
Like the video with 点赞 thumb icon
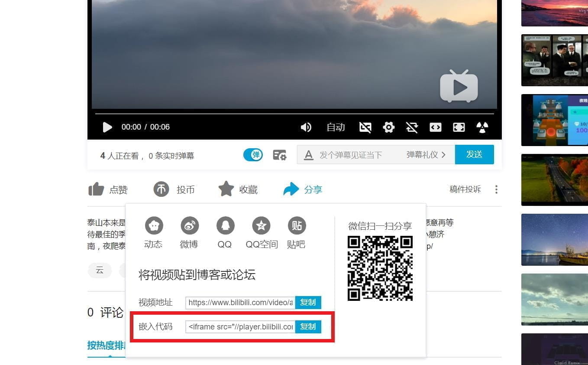coord(96,189)
